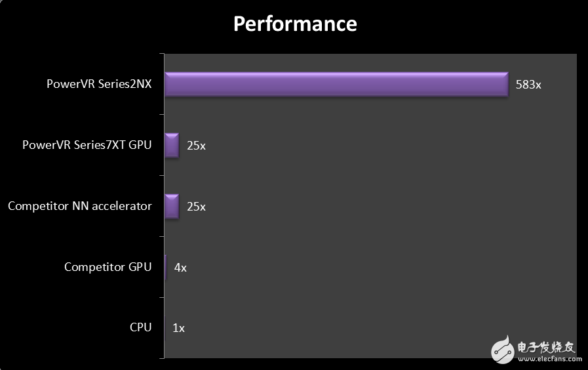
Task: Click the Performance chart title
Action: [x=295, y=24]
